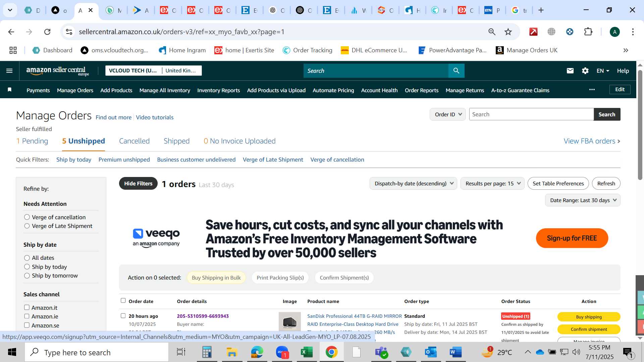Switch to the Pending orders tab
This screenshot has height=362, width=644.
[x=32, y=141]
